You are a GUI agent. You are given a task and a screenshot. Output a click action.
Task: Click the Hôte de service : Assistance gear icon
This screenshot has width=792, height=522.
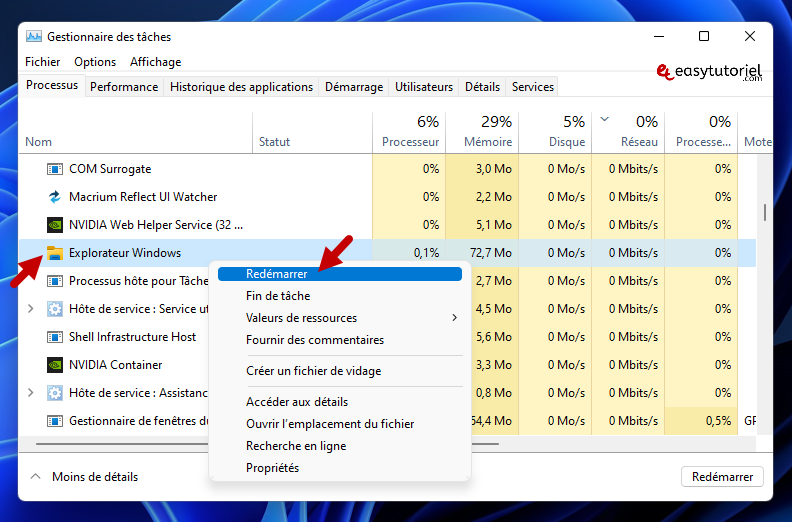point(55,393)
